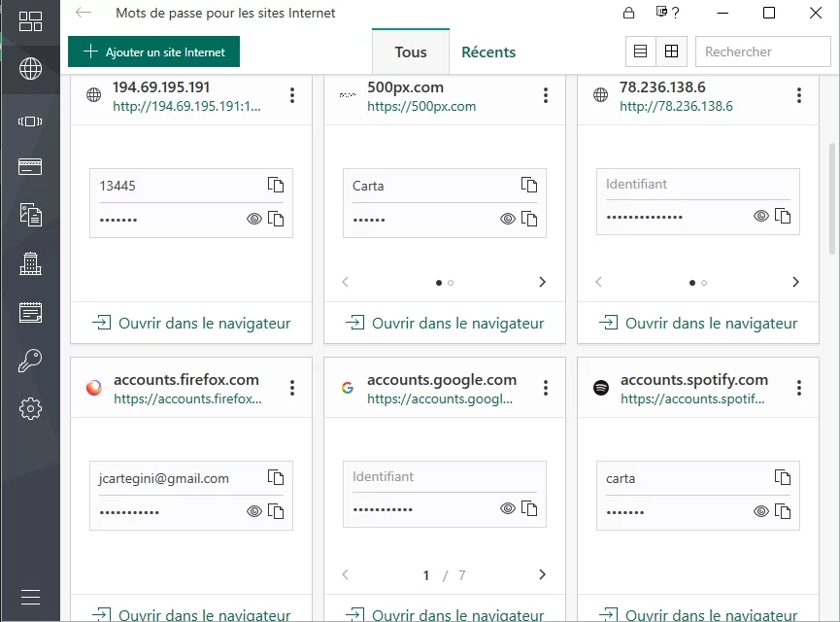Open the applications icon in sidebar
The height and width of the screenshot is (622, 840).
click(x=30, y=121)
